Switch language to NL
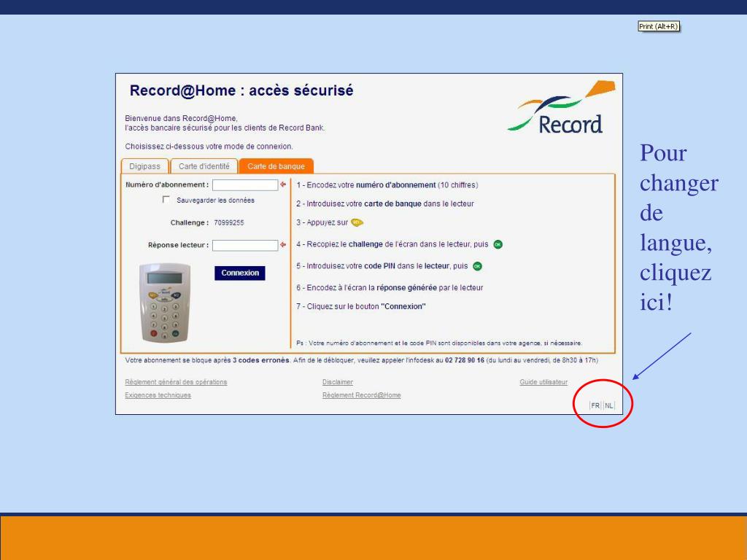 coord(609,405)
